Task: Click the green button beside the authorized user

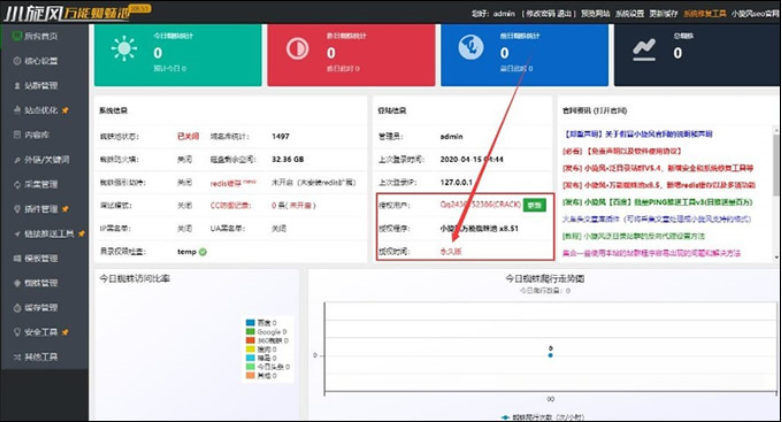Action: pyautogui.click(x=535, y=205)
